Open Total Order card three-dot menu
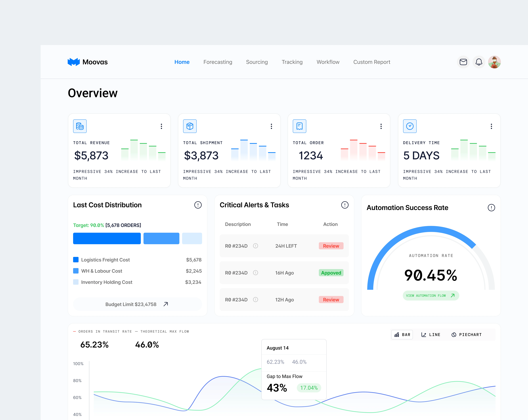528x420 pixels. 381,126
